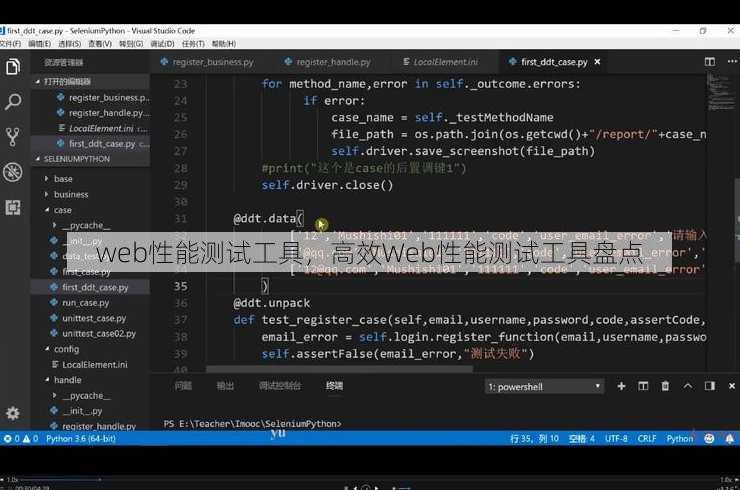Viewport: 740px width, 490px height.
Task: Maximize the panel with the up chevron
Action: [x=688, y=386]
